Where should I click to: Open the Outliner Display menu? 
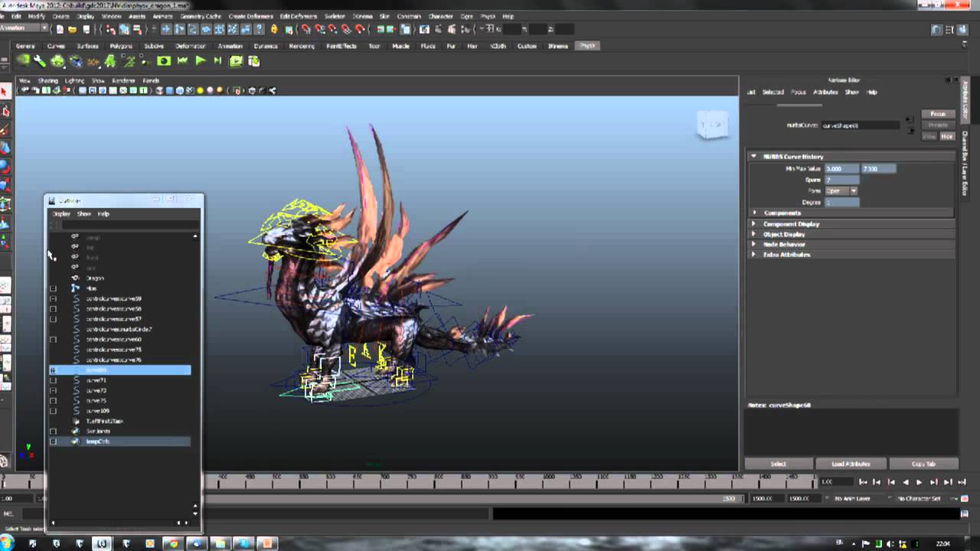[x=61, y=214]
